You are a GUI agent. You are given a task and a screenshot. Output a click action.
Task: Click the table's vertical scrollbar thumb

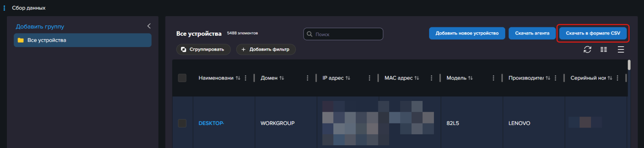click(629, 65)
